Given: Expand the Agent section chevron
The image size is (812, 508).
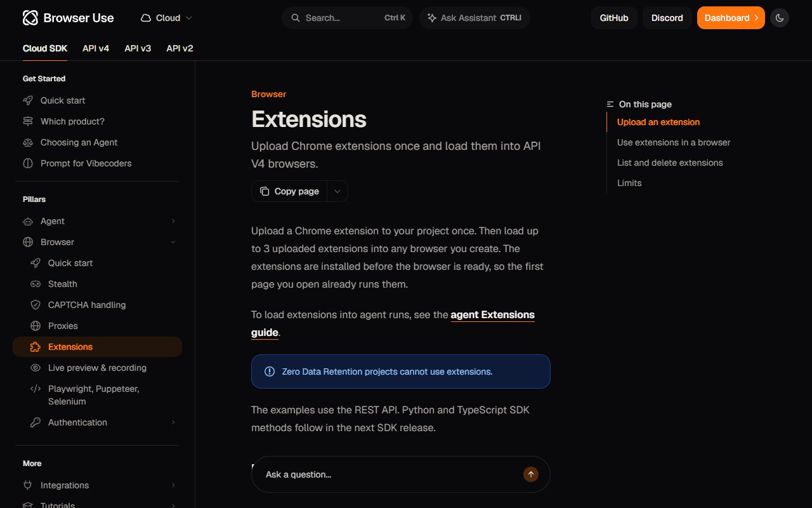Looking at the screenshot, I should pos(173,221).
